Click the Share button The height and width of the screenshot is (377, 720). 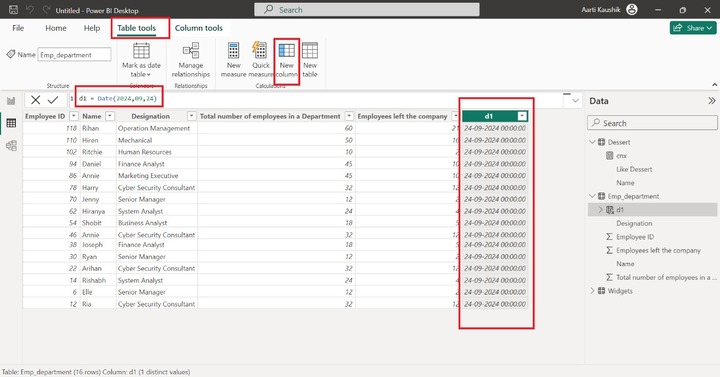pyautogui.click(x=693, y=28)
